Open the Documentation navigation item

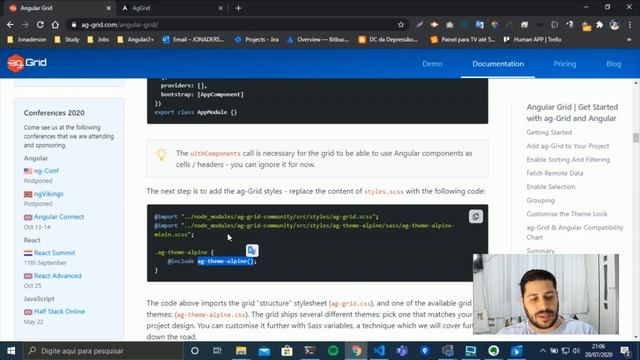pos(498,64)
